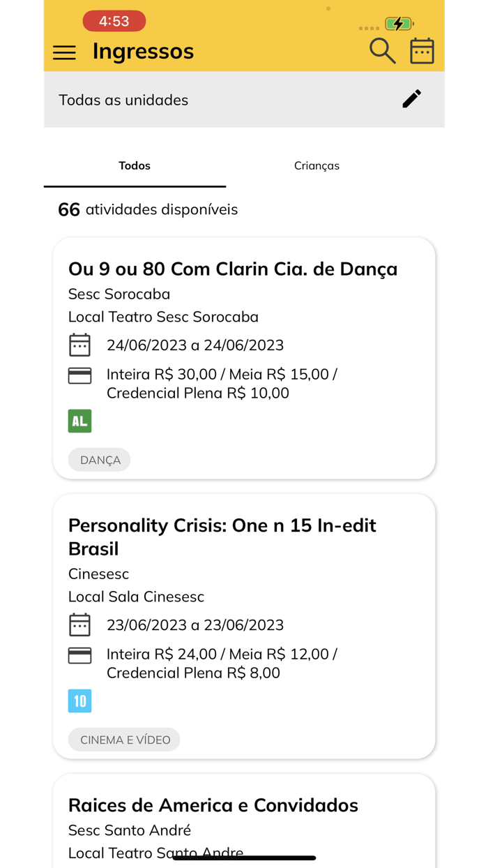Tap the battery charging indicator
488x868 pixels.
click(x=398, y=23)
